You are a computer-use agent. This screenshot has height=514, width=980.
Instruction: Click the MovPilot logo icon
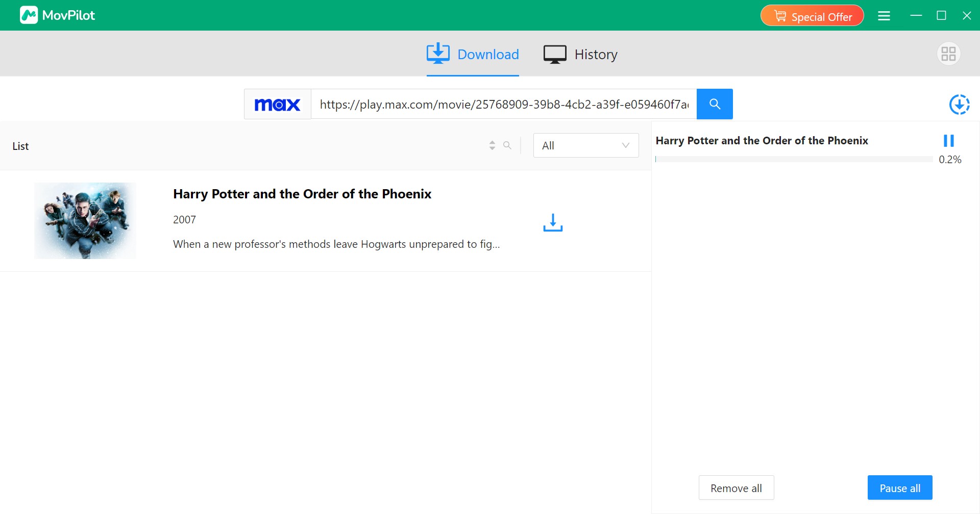click(x=29, y=15)
